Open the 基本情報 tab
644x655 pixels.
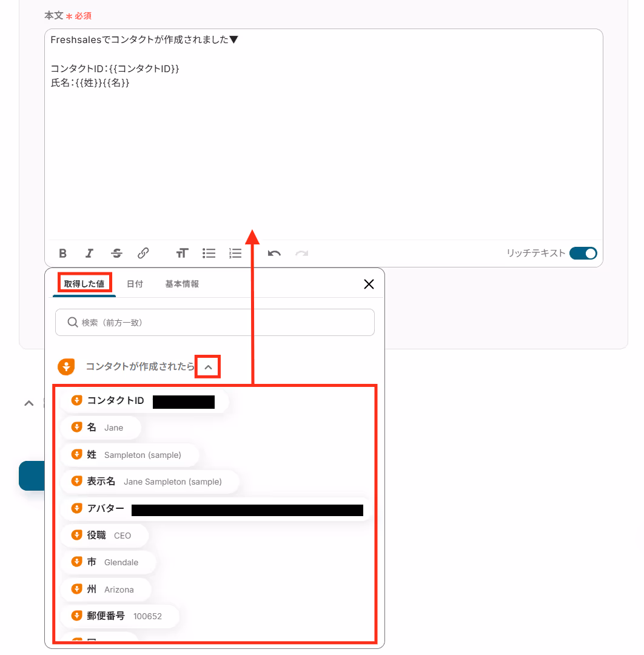(x=182, y=284)
